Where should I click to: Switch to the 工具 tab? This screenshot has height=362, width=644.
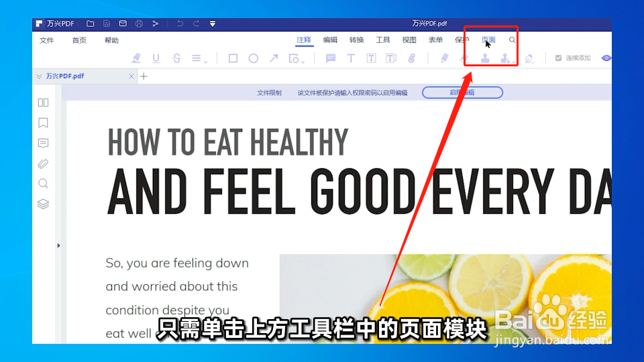click(x=383, y=40)
